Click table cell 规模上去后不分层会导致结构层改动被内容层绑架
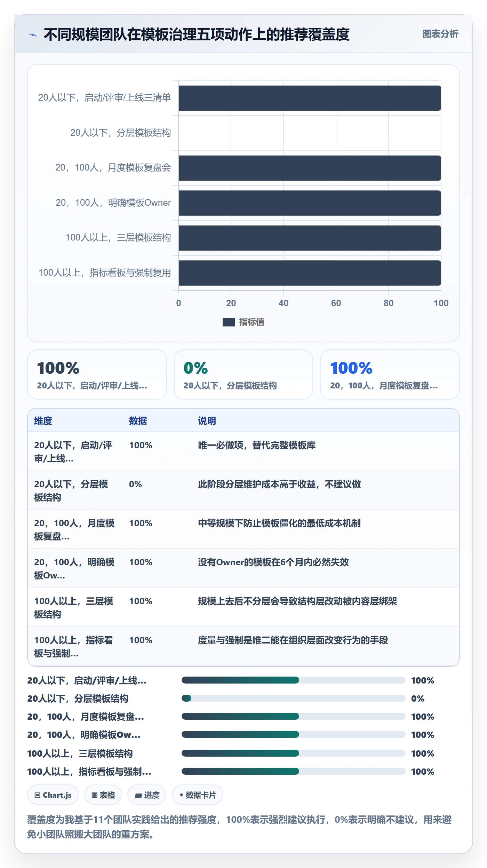This screenshot has height=868, width=487. coord(297,601)
